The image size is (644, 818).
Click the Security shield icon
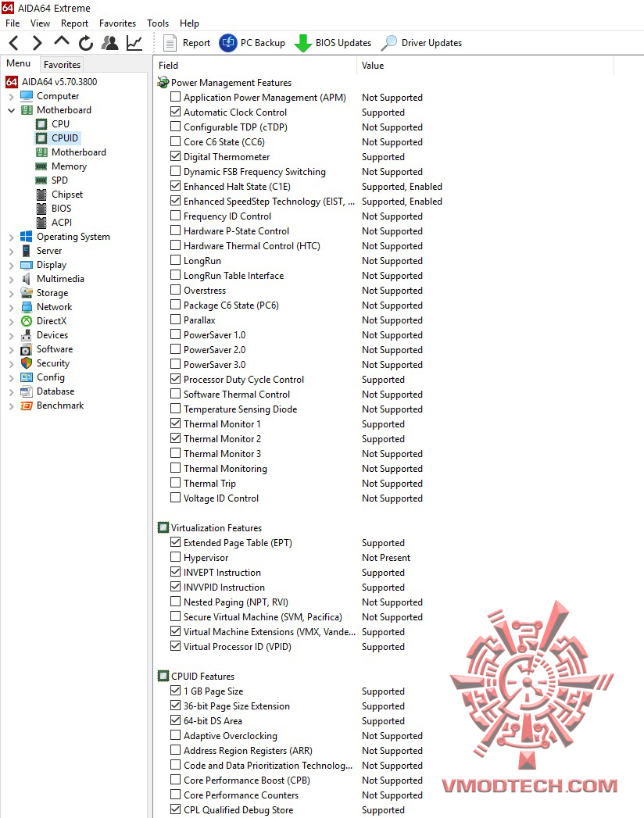(x=27, y=363)
